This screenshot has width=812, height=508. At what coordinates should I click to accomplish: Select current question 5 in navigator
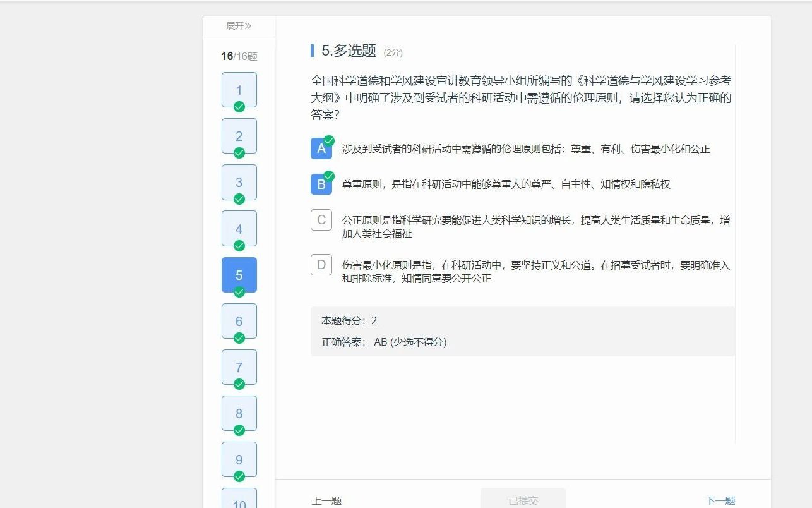pos(239,275)
